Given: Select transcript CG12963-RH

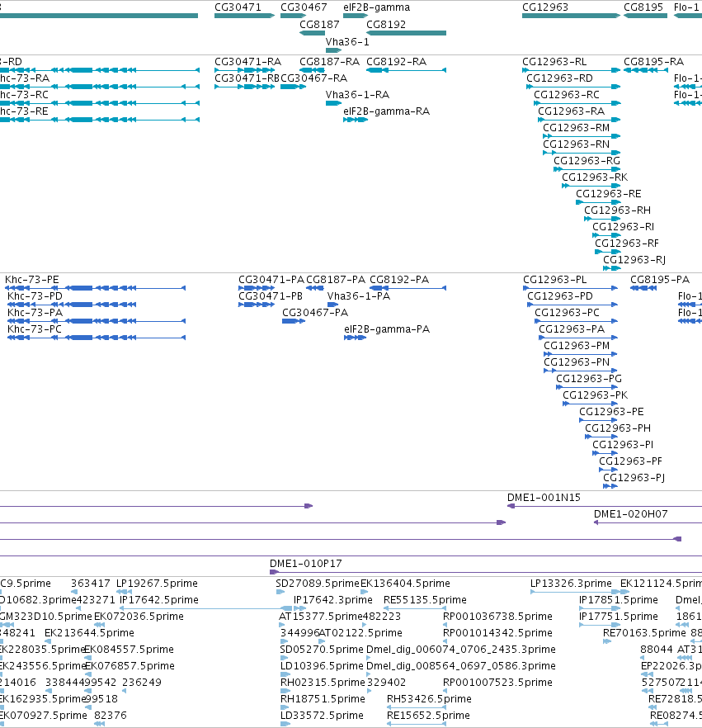Looking at the screenshot, I should click(602, 219).
